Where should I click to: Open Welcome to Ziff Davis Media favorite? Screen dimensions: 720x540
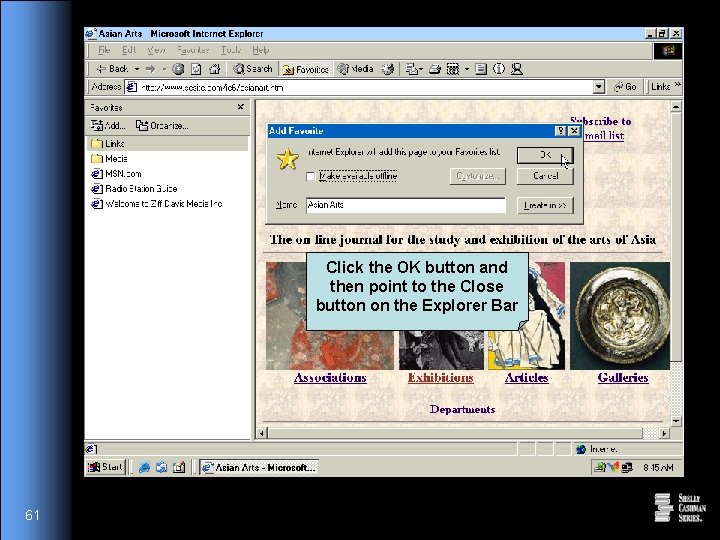[157, 204]
